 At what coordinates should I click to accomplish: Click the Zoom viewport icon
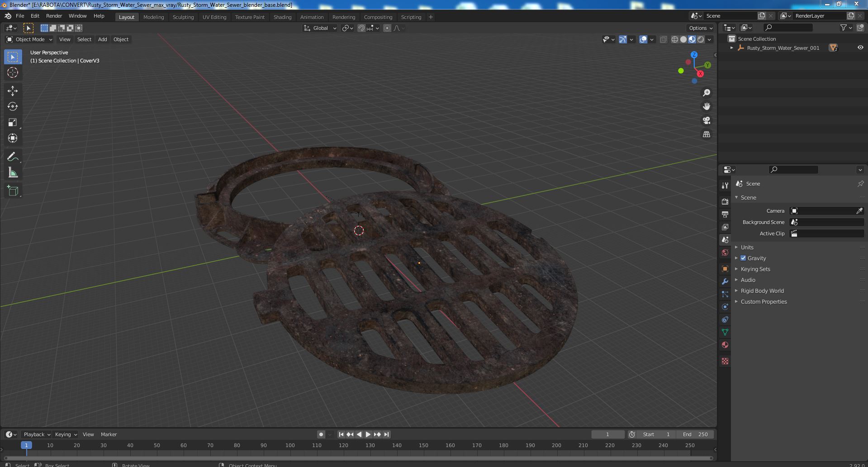point(707,93)
